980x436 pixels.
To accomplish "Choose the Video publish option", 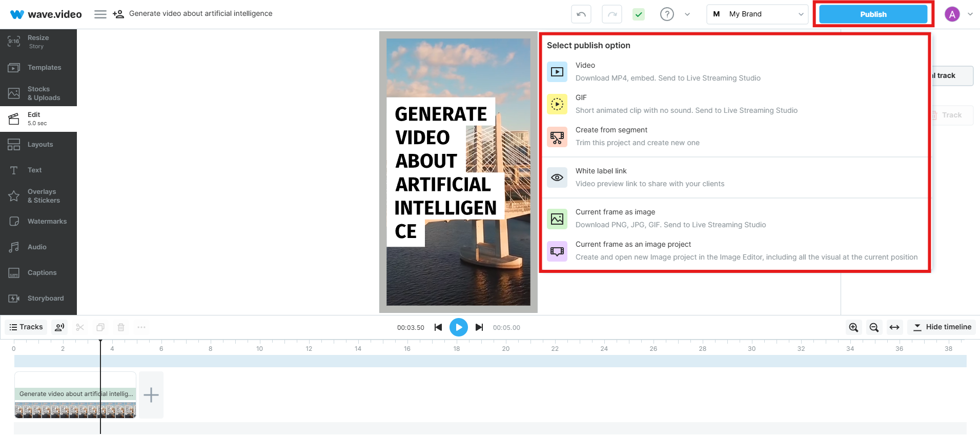I will click(735, 72).
